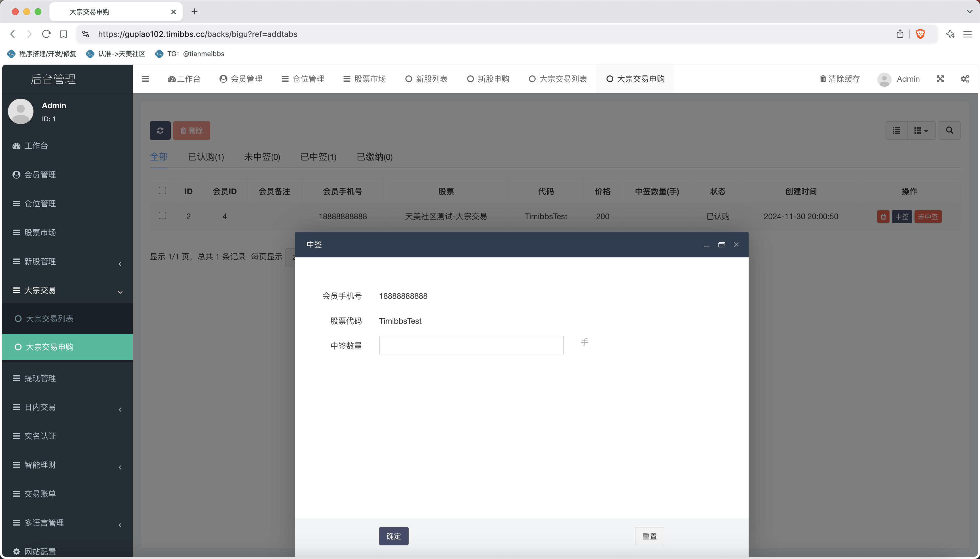Click the Admin avatar in top bar
Viewport: 980px width, 559px height.
(x=884, y=79)
